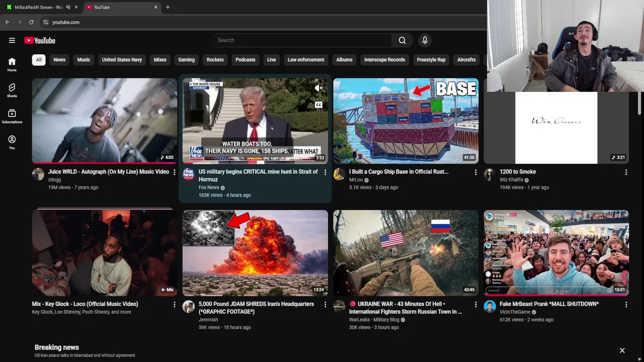Open I Built a Cargo Ship Base title
Image resolution: width=644 pixels, height=362 pixels.
[399, 172]
